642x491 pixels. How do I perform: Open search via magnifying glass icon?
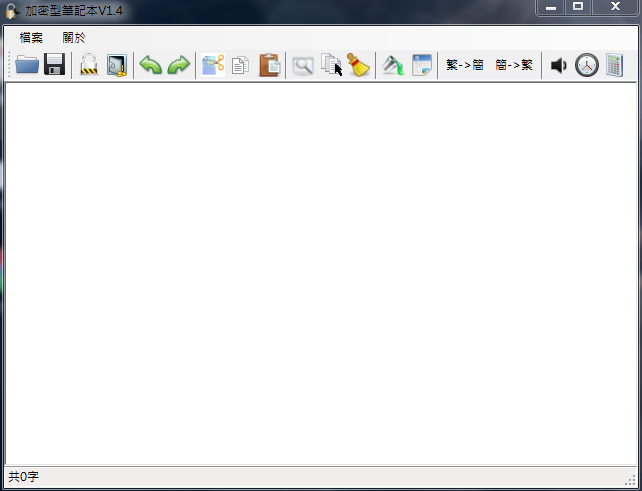tap(303, 66)
